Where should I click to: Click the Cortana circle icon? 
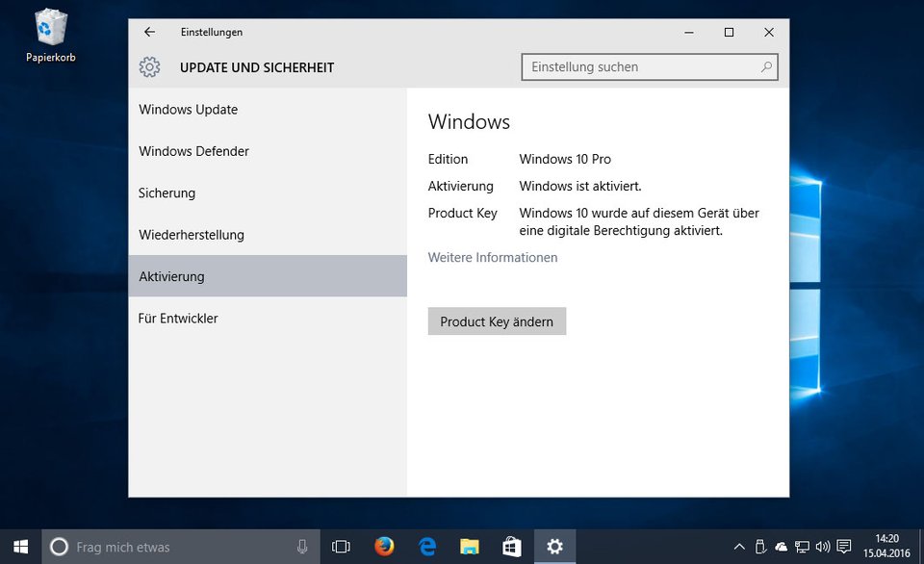(59, 547)
